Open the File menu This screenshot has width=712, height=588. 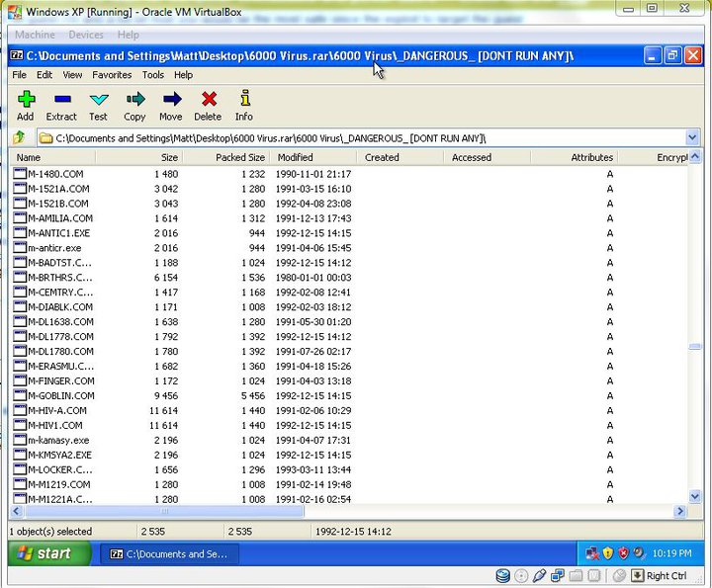pyautogui.click(x=19, y=75)
